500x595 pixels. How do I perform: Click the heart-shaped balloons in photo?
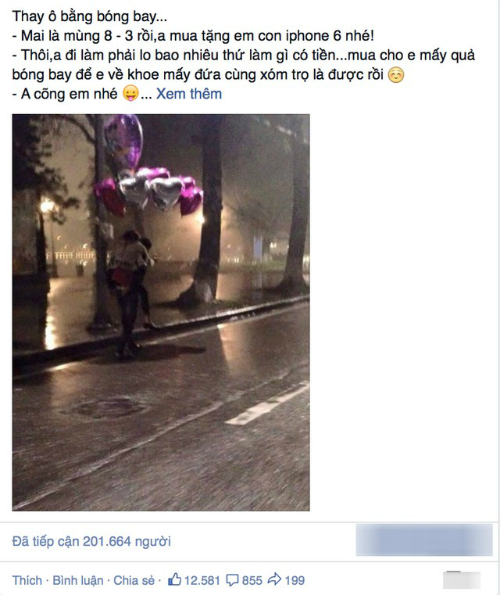click(149, 191)
